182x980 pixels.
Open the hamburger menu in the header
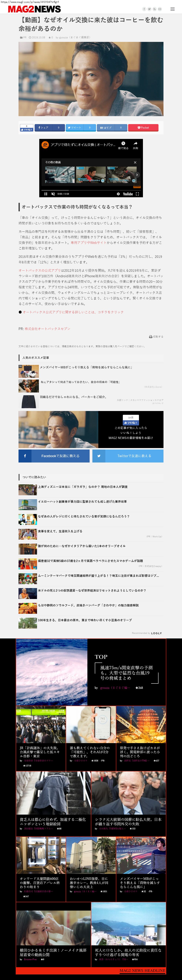[173, 9]
